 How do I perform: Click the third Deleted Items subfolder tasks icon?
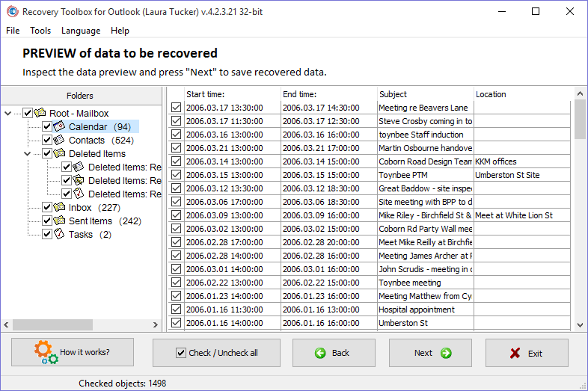click(x=79, y=194)
